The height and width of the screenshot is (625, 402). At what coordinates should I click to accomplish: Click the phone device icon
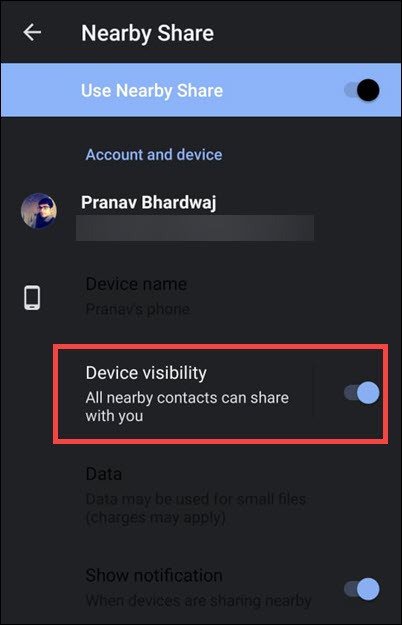tap(32, 297)
